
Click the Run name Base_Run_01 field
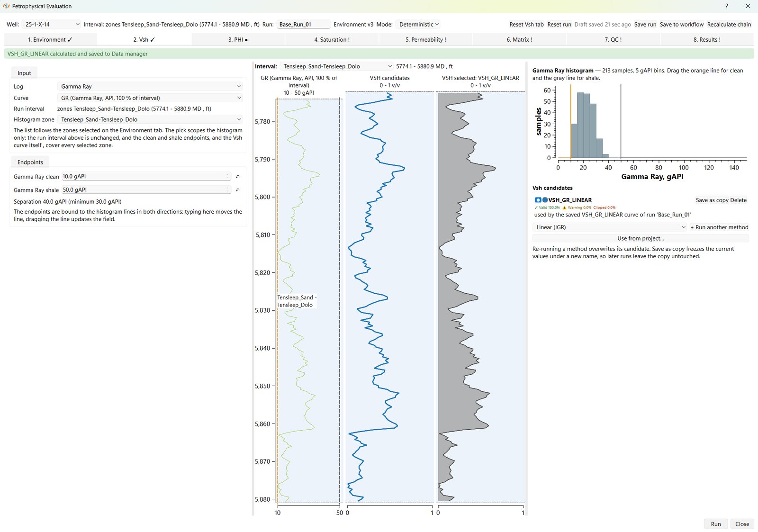pyautogui.click(x=304, y=24)
